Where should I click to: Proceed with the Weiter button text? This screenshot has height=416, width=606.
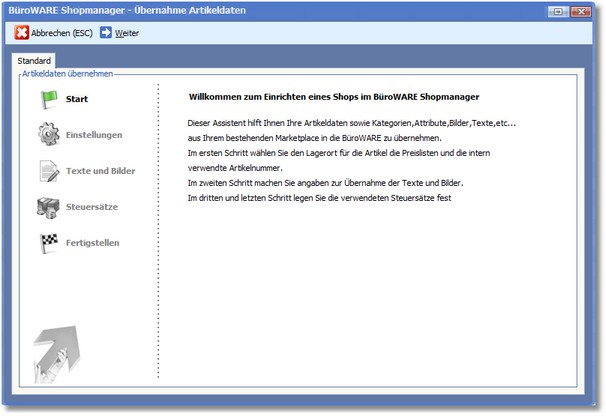[127, 33]
